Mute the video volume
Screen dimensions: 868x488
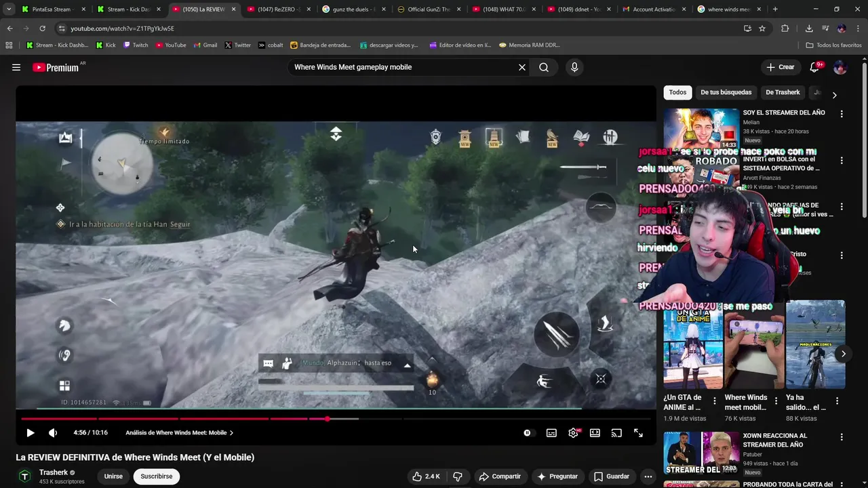click(x=53, y=432)
